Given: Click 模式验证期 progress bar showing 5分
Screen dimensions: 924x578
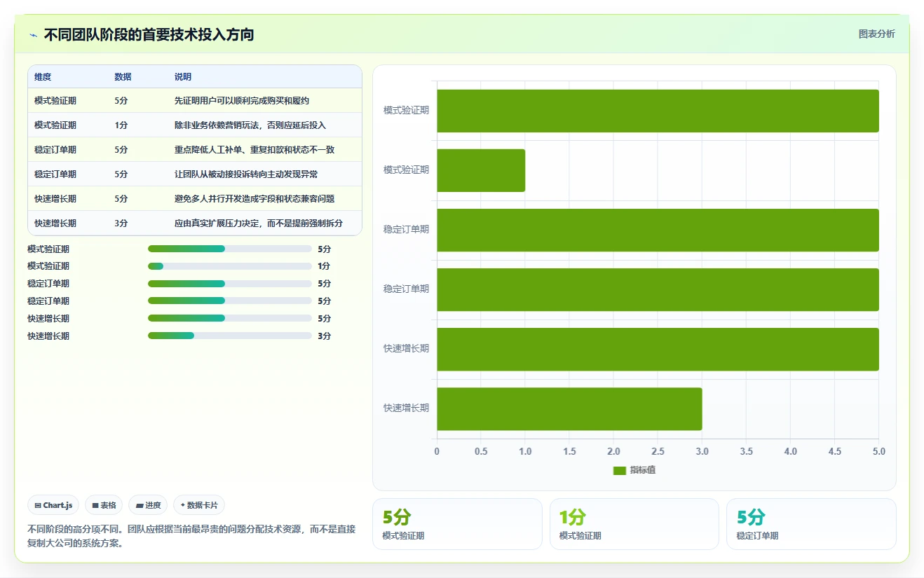Looking at the screenshot, I should coord(230,249).
